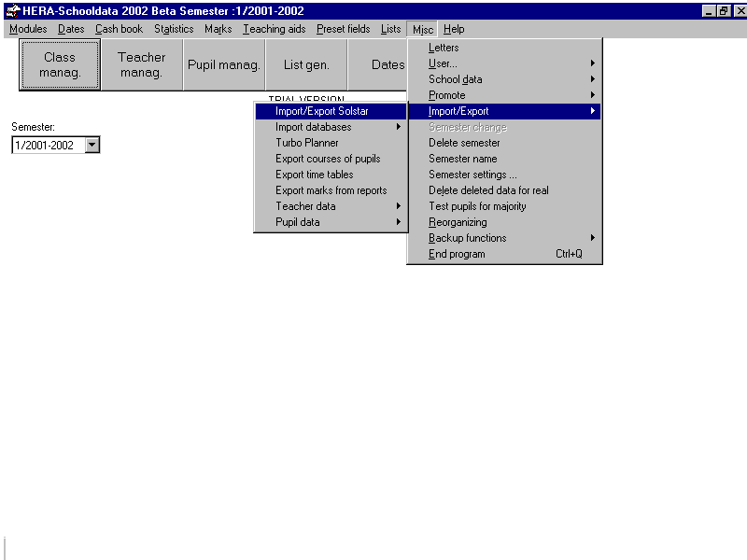
Task: Open the Statistics menu
Action: click(x=174, y=29)
